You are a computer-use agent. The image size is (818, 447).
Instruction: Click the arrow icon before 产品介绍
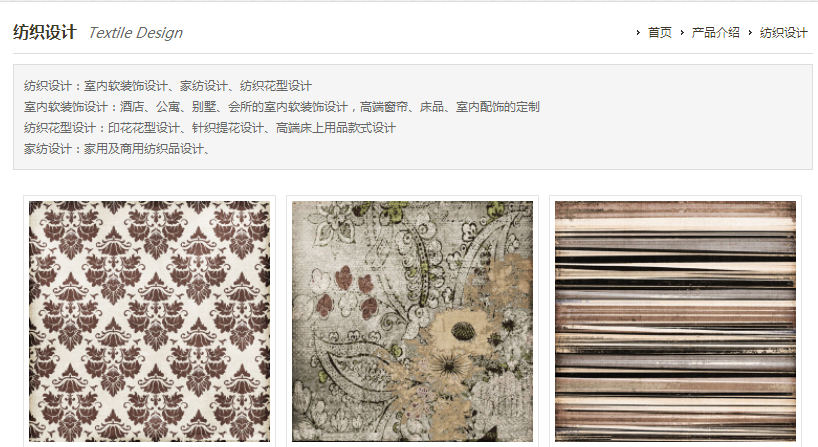click(682, 33)
